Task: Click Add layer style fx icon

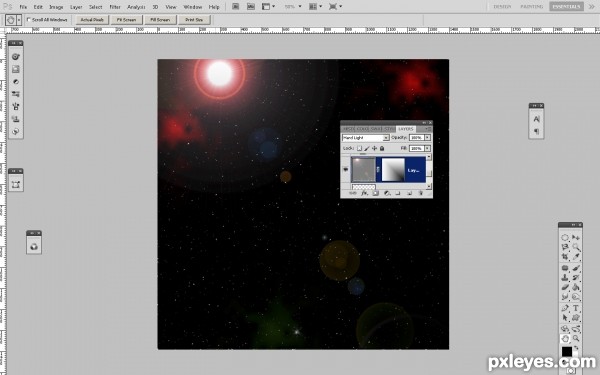Action: click(x=364, y=193)
